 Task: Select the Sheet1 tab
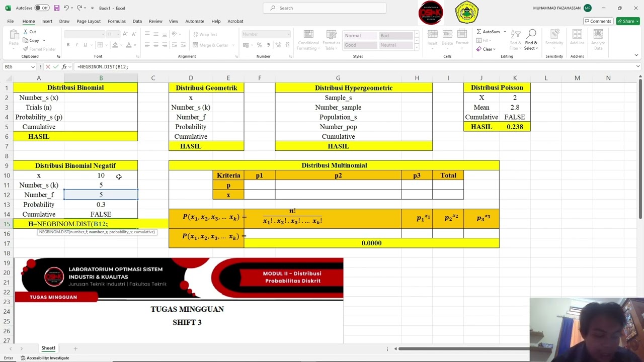click(48, 348)
